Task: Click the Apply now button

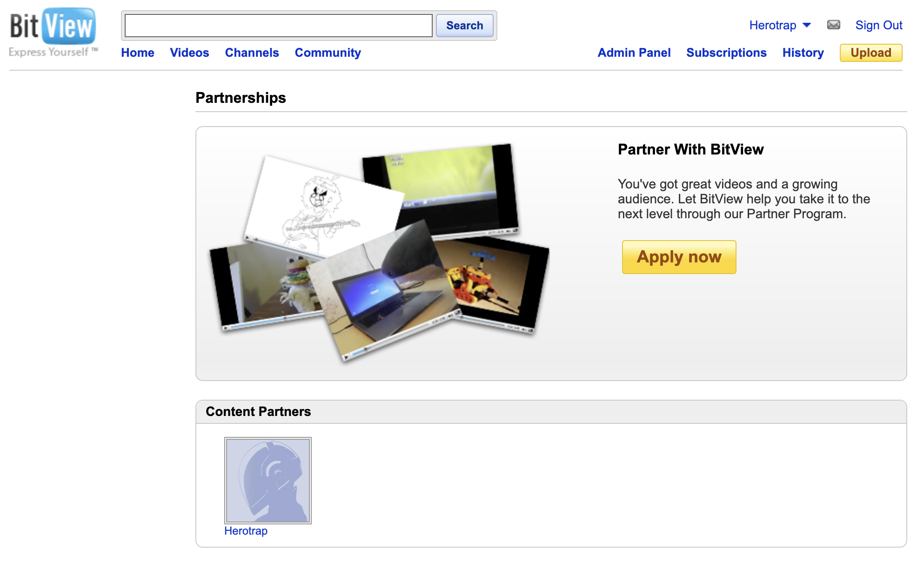Action: point(679,257)
